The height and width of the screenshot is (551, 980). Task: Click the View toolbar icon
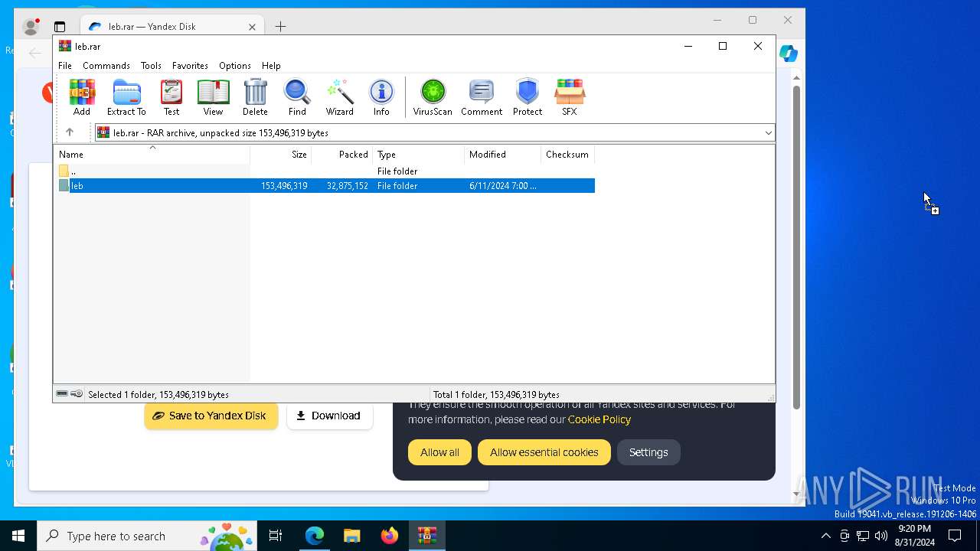point(213,97)
